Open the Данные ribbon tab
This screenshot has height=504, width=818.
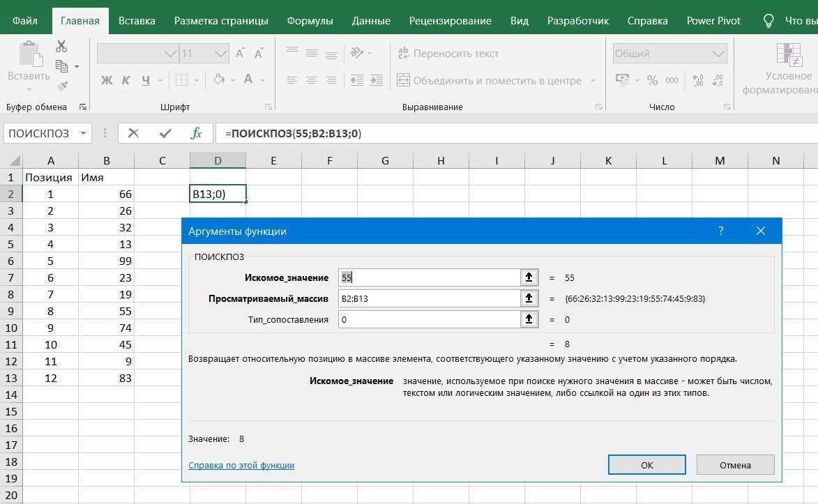point(371,20)
